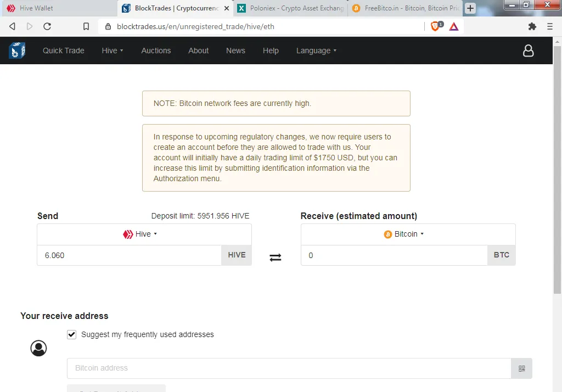Bookmark this page icon
The width and height of the screenshot is (562, 392).
(86, 26)
